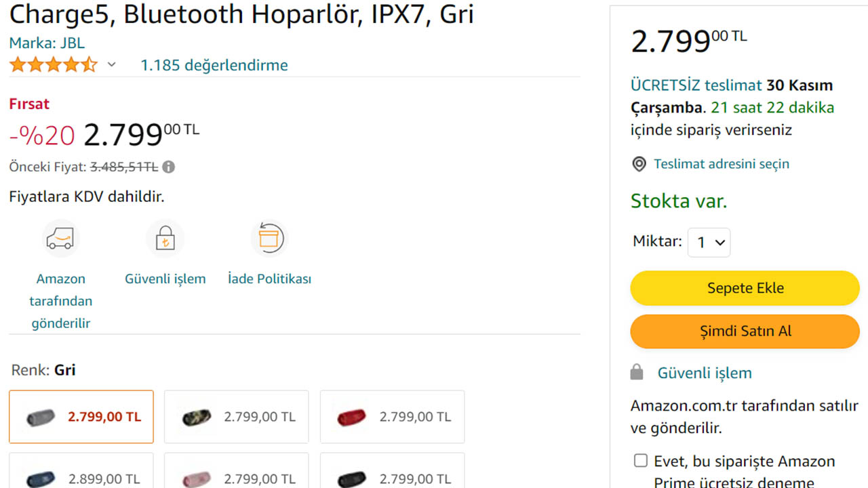This screenshot has width=868, height=488.
Task: Click the secure transaction lock-bag icon
Action: (x=165, y=239)
